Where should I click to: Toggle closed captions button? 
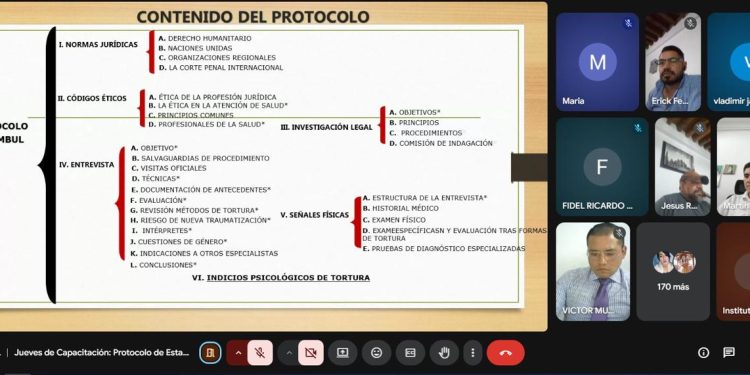[410, 353]
